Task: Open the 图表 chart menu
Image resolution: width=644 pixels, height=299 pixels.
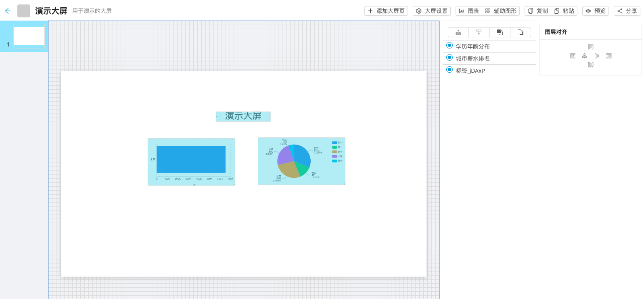Action: pos(469,11)
